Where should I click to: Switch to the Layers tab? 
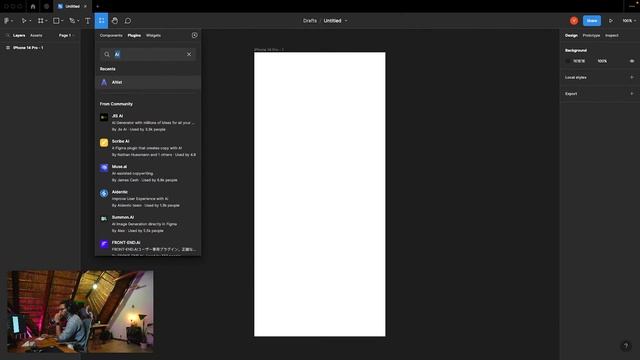pyautogui.click(x=19, y=36)
